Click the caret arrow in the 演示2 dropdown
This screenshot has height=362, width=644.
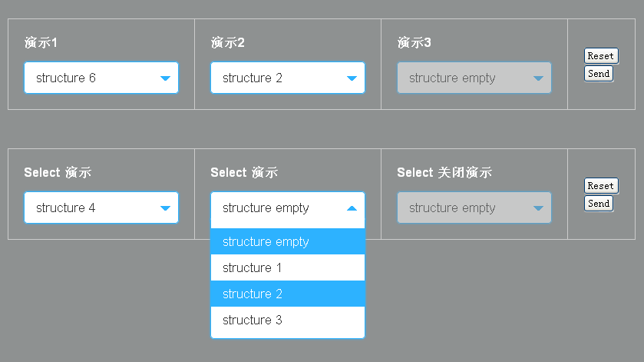[x=352, y=78]
